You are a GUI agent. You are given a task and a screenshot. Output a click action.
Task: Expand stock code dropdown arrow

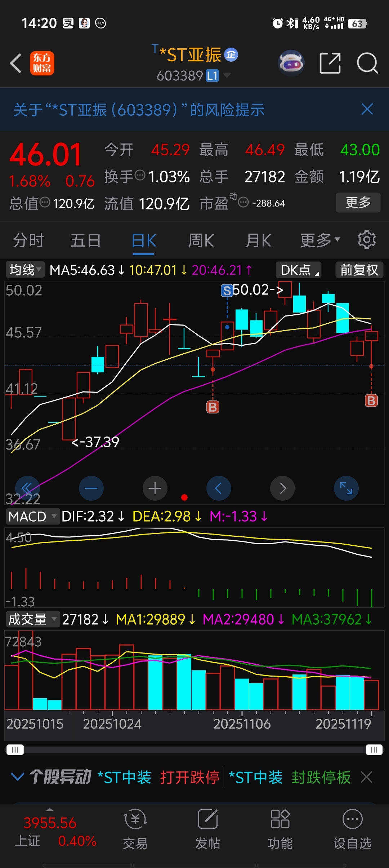coord(227,75)
